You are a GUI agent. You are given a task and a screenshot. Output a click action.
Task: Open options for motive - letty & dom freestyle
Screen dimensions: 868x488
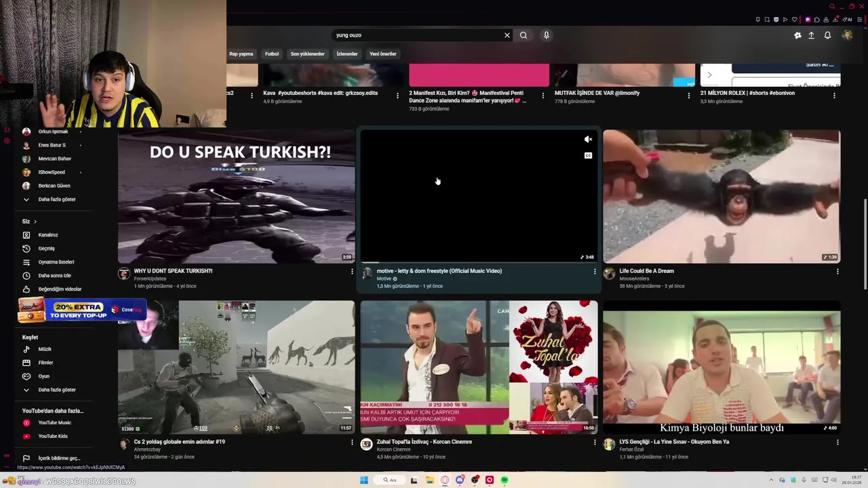tap(595, 271)
